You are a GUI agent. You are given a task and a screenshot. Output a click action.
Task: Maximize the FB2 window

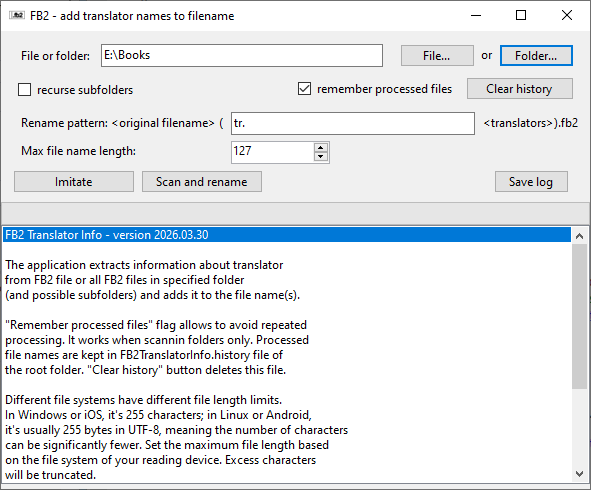pos(521,15)
